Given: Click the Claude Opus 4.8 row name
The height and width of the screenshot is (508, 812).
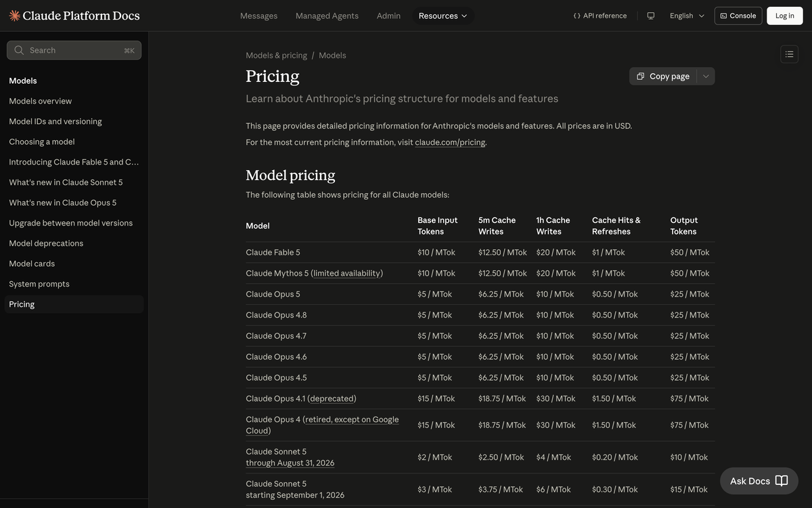Looking at the screenshot, I should tap(276, 316).
